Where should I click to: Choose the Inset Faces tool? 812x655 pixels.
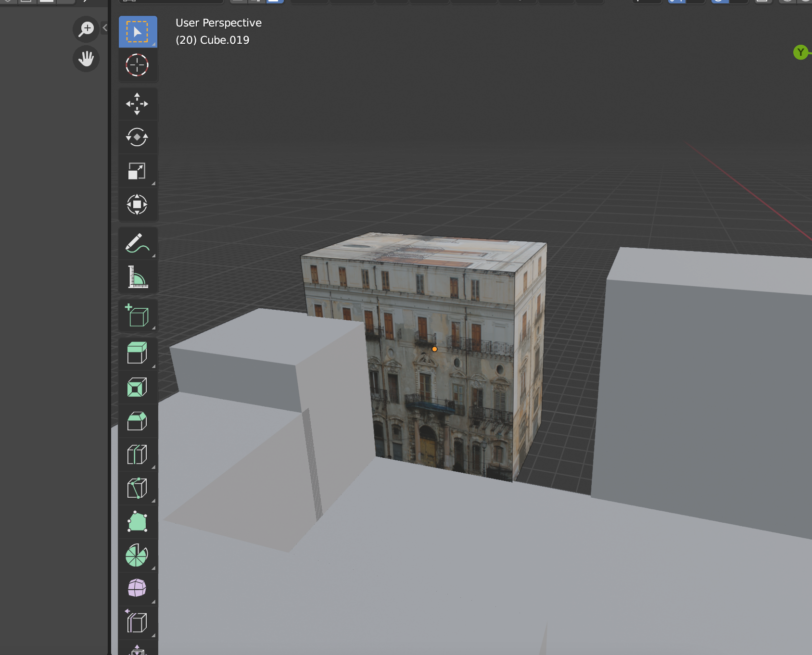pos(138,387)
